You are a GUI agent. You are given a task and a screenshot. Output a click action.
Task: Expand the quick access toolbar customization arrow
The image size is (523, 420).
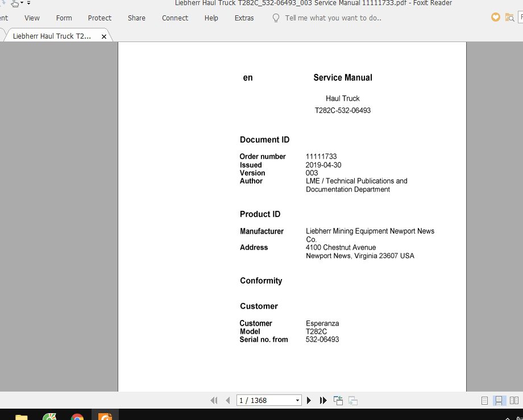click(x=28, y=3)
